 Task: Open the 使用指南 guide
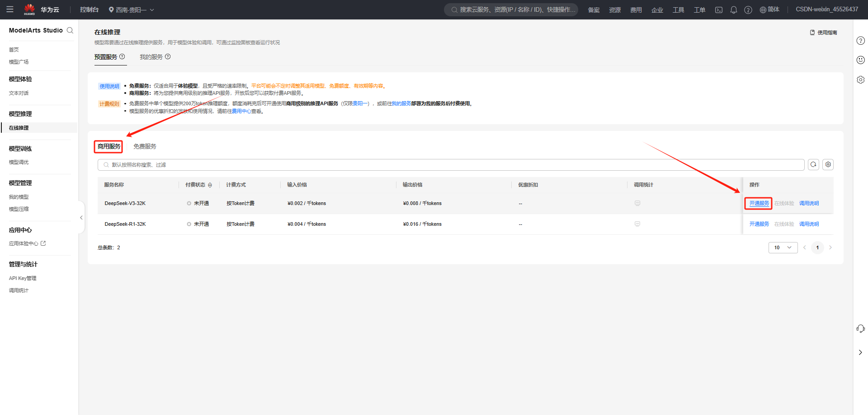coord(823,33)
